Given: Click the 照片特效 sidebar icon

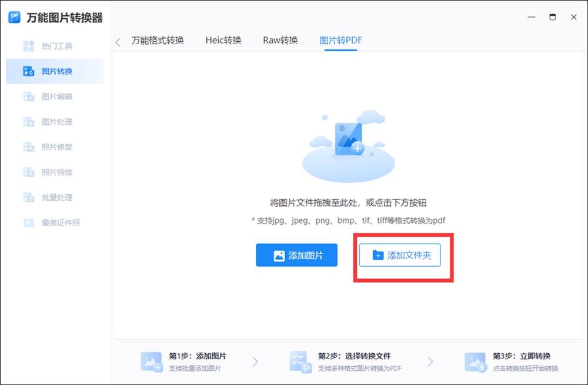Looking at the screenshot, I should pos(28,172).
